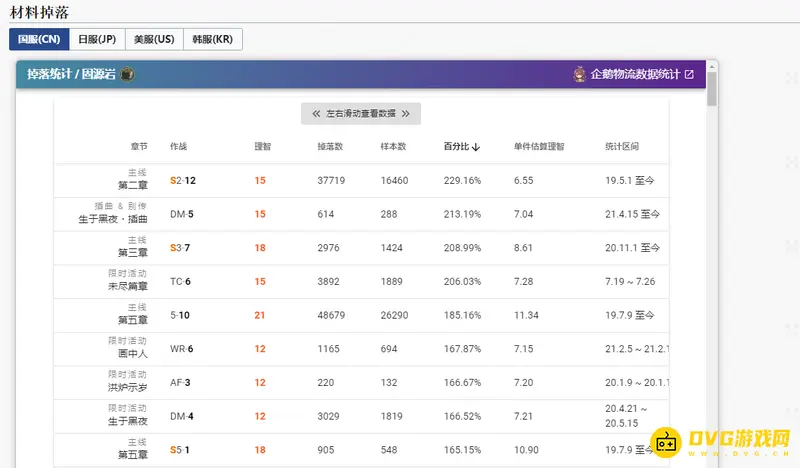Open stage WR-6
800x468 pixels.
[182, 349]
